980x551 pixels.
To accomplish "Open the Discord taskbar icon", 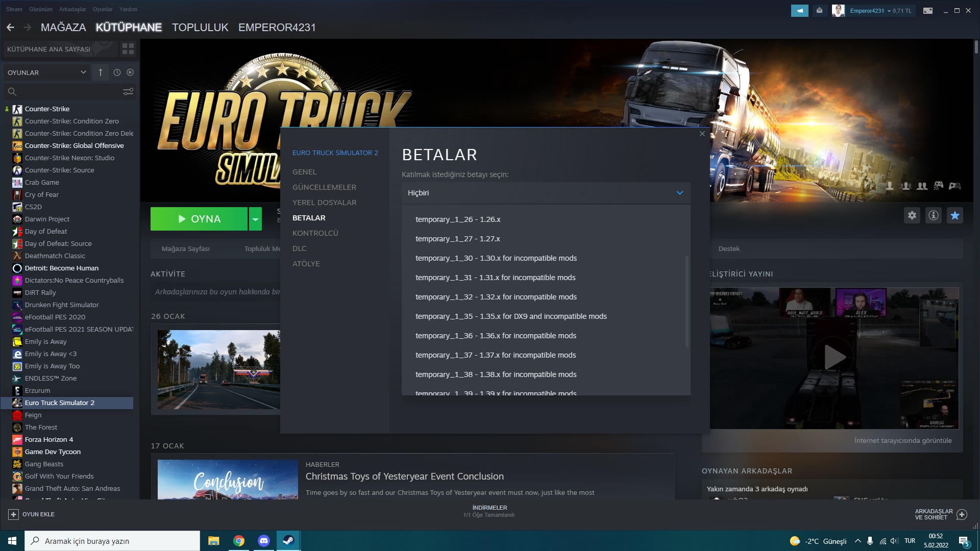I will [x=263, y=541].
